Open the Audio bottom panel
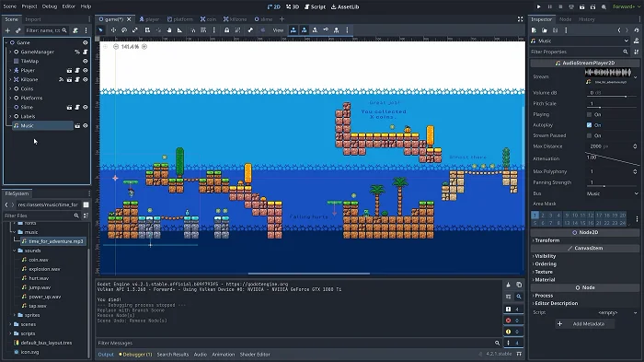 [x=200, y=355]
